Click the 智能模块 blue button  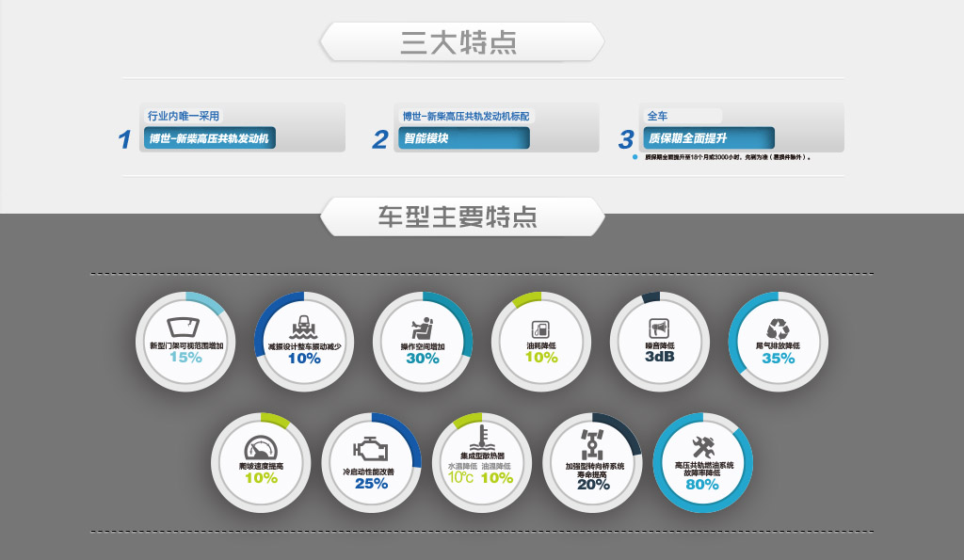point(462,138)
